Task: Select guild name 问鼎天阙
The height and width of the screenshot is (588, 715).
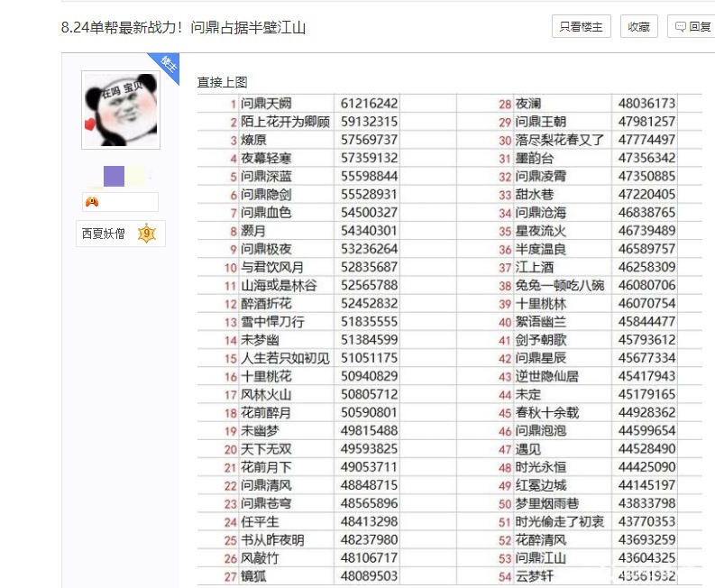Action: pyautogui.click(x=266, y=104)
